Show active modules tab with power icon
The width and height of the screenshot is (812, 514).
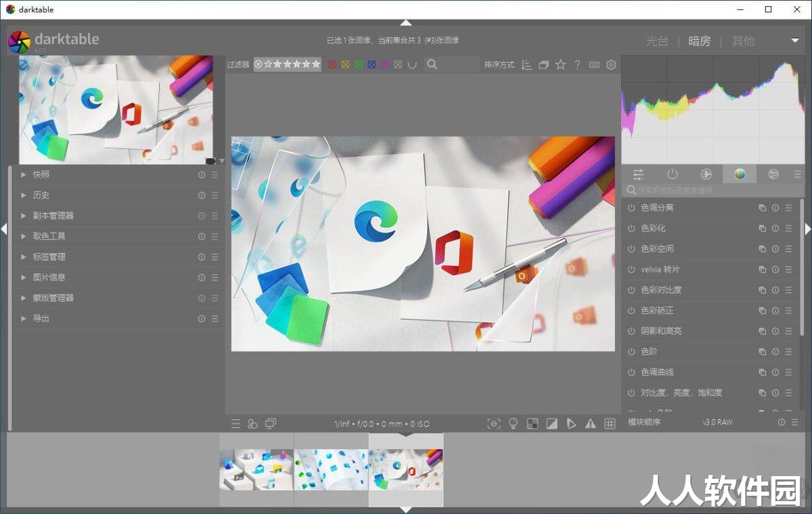coord(672,174)
